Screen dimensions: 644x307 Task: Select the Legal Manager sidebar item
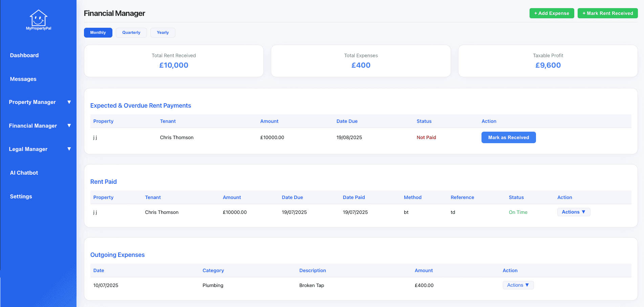point(28,149)
